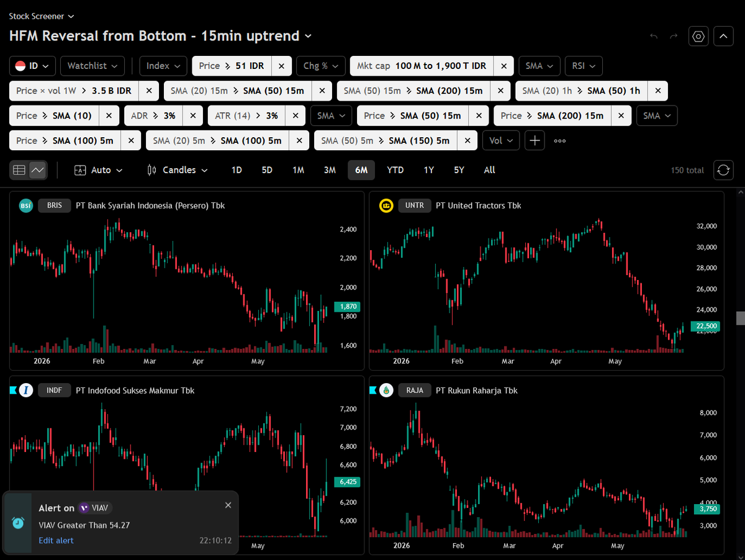The image size is (745, 560).
Task: Edit the Mkt cap 100 M to 1,900 T filter
Action: click(422, 66)
